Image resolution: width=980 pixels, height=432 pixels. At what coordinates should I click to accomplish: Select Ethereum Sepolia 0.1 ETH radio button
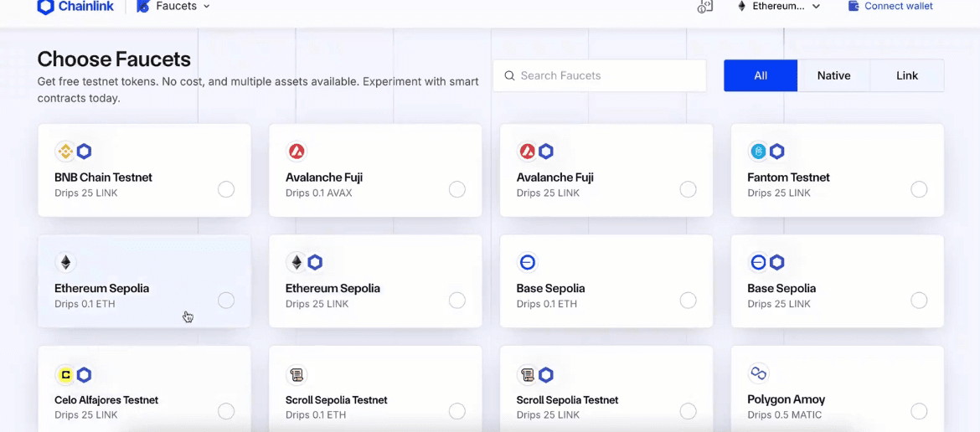coord(226,301)
